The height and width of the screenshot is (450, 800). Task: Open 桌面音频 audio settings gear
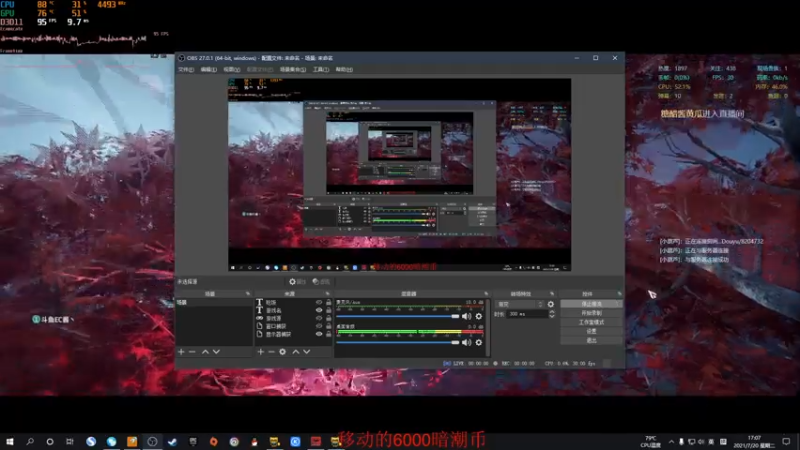tap(479, 342)
